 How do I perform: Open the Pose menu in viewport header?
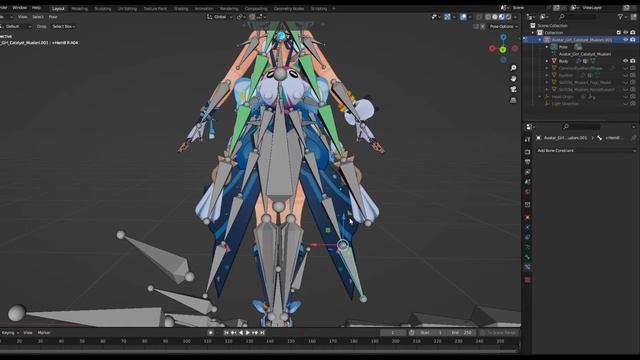(53, 17)
